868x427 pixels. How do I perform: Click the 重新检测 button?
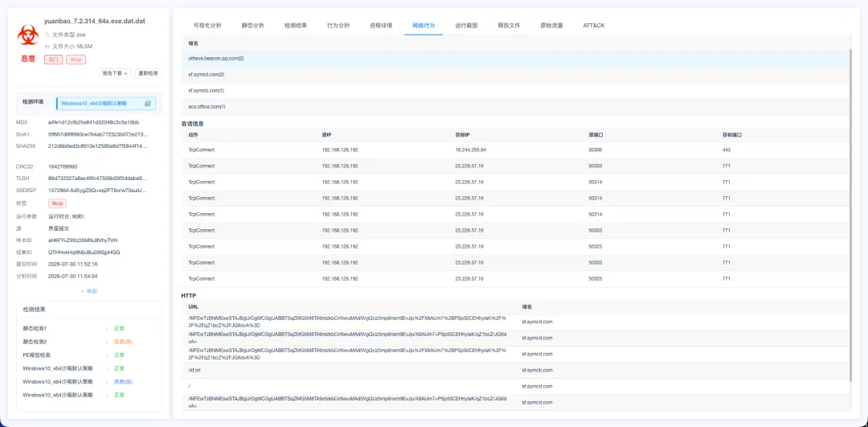click(x=148, y=73)
